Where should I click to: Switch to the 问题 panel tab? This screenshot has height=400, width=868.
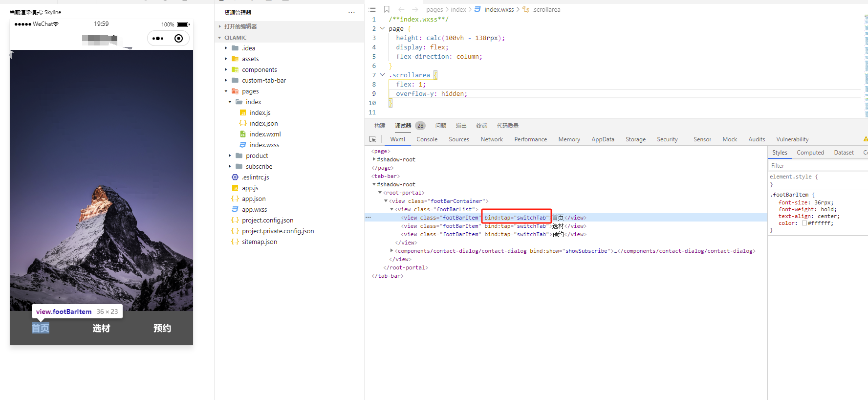point(441,126)
